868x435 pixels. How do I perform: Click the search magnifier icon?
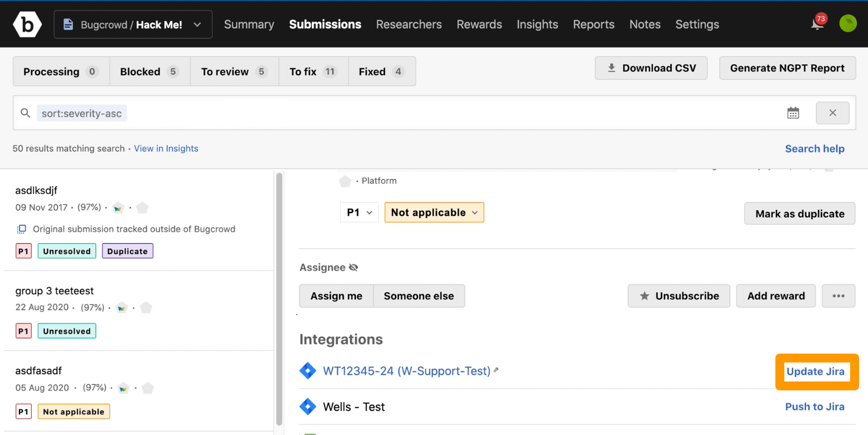(x=25, y=113)
